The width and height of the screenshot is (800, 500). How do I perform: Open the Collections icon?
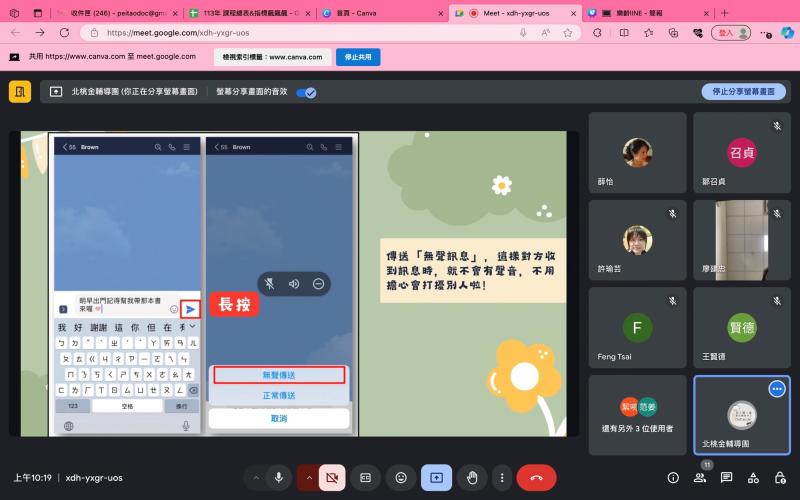click(673, 33)
